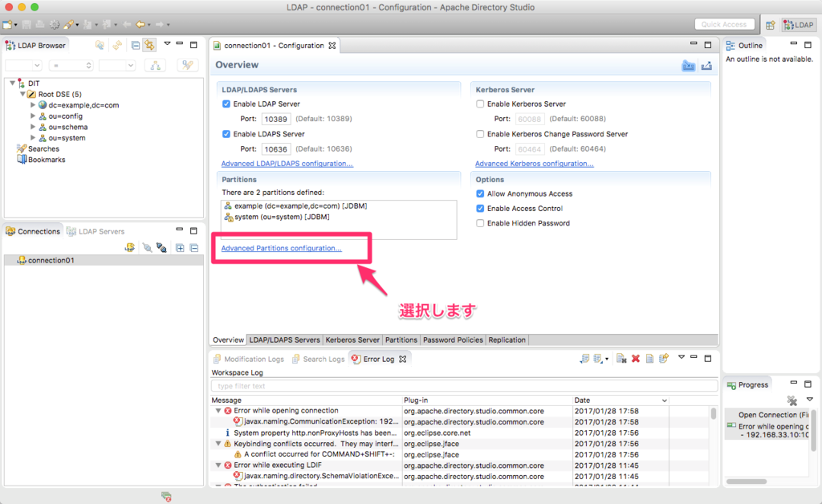Click the Restore Log icon in Error Log
Image resolution: width=822 pixels, height=504 pixels.
click(x=664, y=359)
